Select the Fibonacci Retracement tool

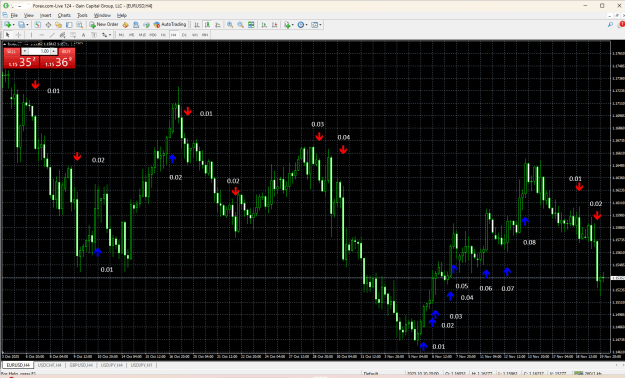(73, 35)
